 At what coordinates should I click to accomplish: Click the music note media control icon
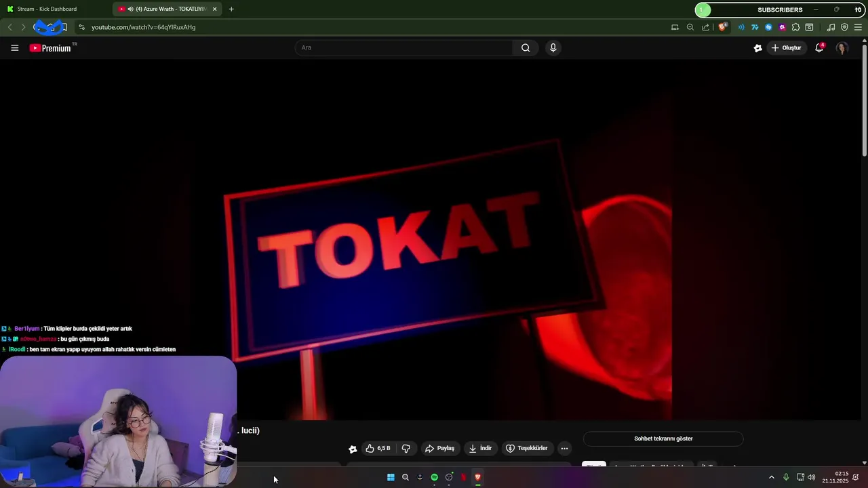coord(831,27)
